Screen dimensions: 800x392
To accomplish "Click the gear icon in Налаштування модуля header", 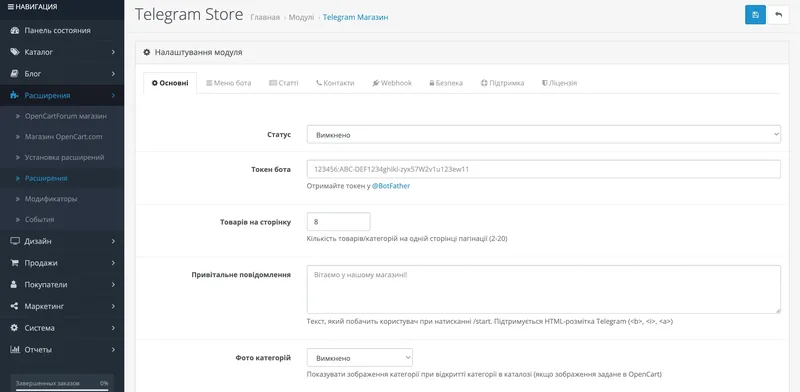I will 147,52.
